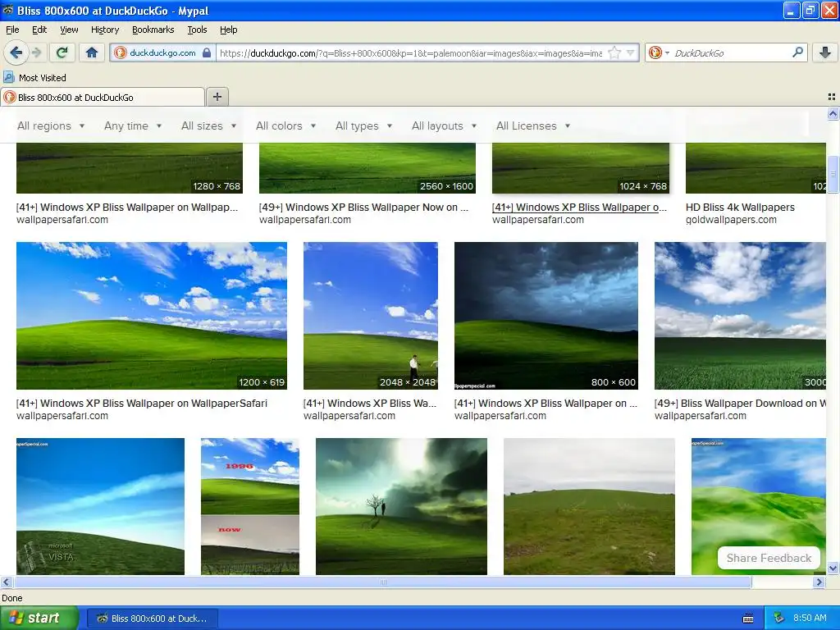Open the 2560 × 1600 thumbnail
Viewport: 840px width, 630px height.
[367, 168]
